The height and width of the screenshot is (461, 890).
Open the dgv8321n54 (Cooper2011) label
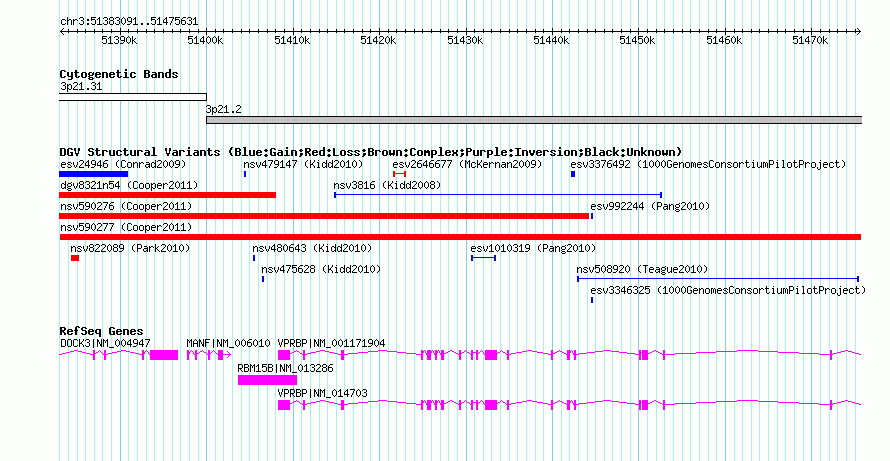(x=129, y=186)
